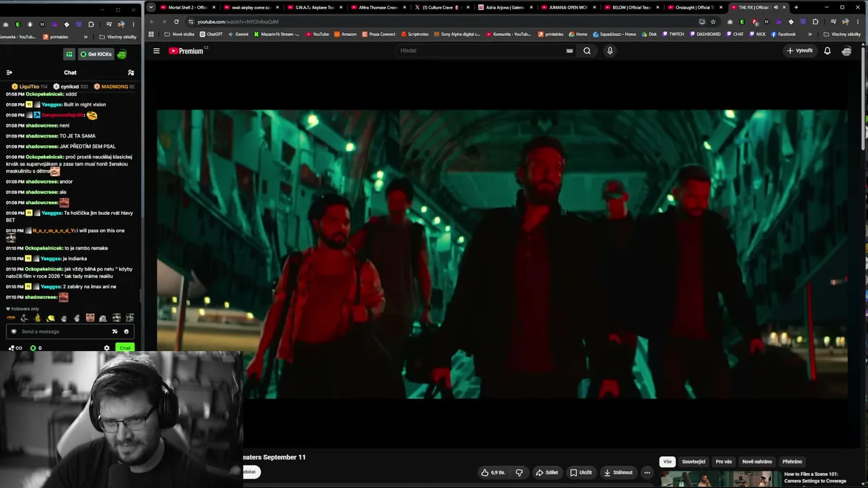Collapse the Kick chat panel
The image size is (868, 488).
pos(9,73)
